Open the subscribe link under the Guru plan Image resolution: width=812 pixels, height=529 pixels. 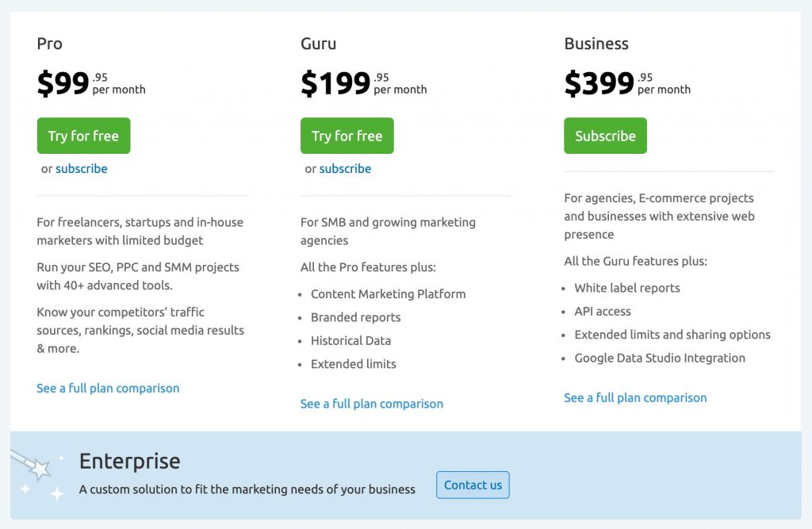(346, 168)
